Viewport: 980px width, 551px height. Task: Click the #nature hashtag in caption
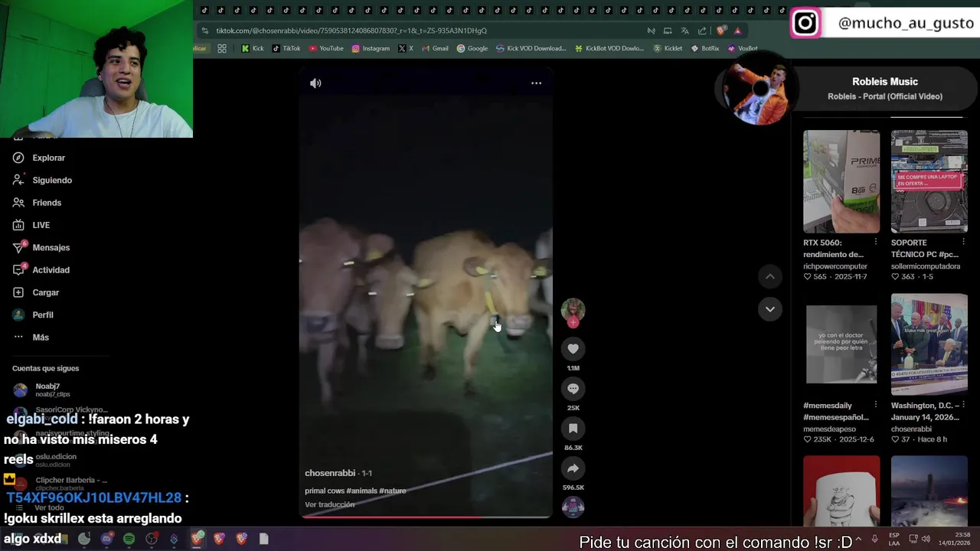pyautogui.click(x=393, y=491)
